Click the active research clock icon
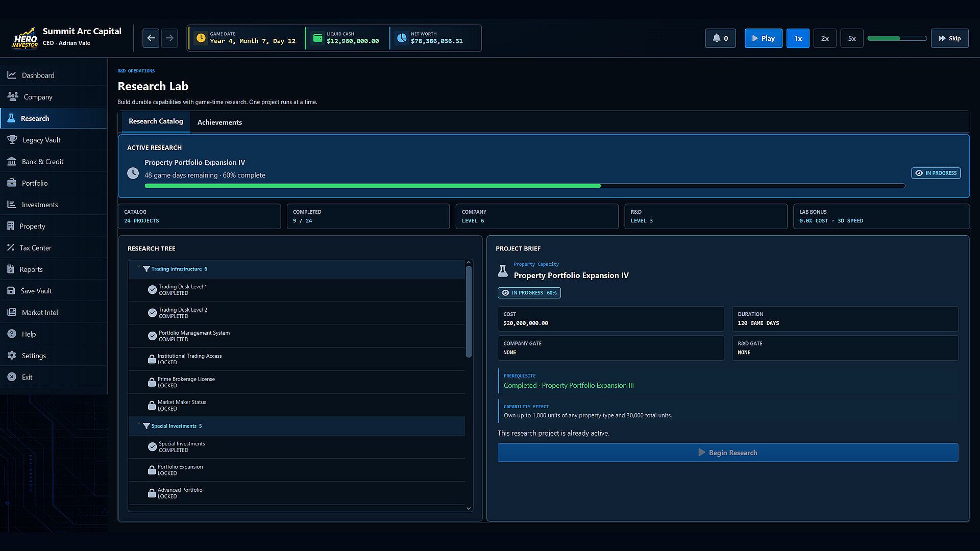The image size is (980, 551). [133, 173]
